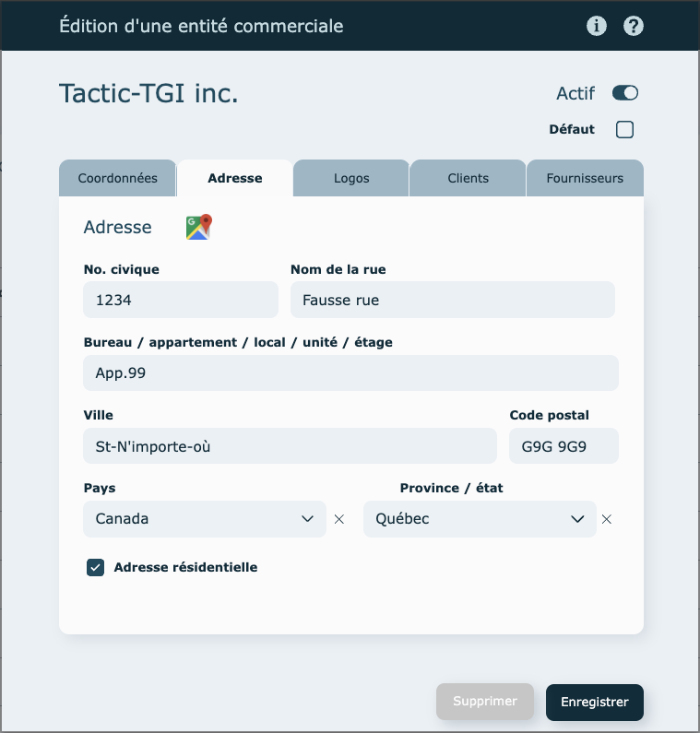This screenshot has width=700, height=733.
Task: Select the Fournisseurs tab
Action: [x=584, y=178]
